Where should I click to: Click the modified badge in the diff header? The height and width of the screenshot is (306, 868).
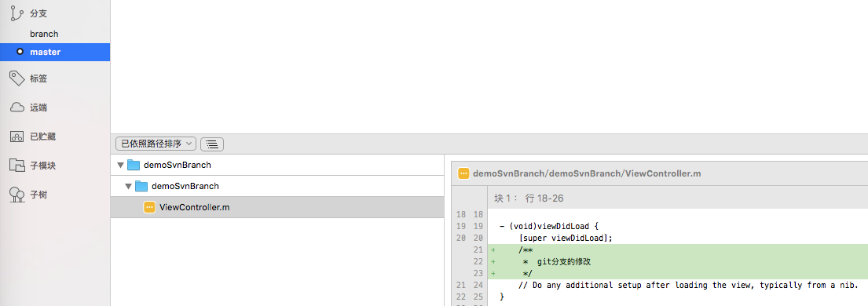tap(464, 173)
